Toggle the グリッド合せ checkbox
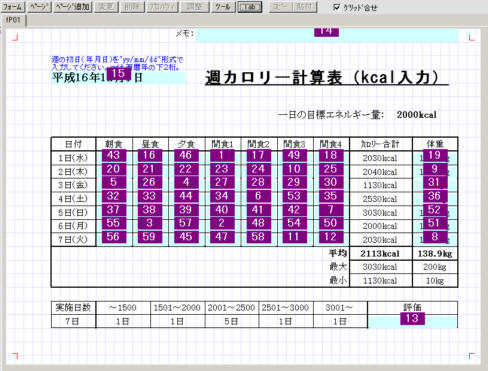Image resolution: width=488 pixels, height=371 pixels. (x=336, y=7)
